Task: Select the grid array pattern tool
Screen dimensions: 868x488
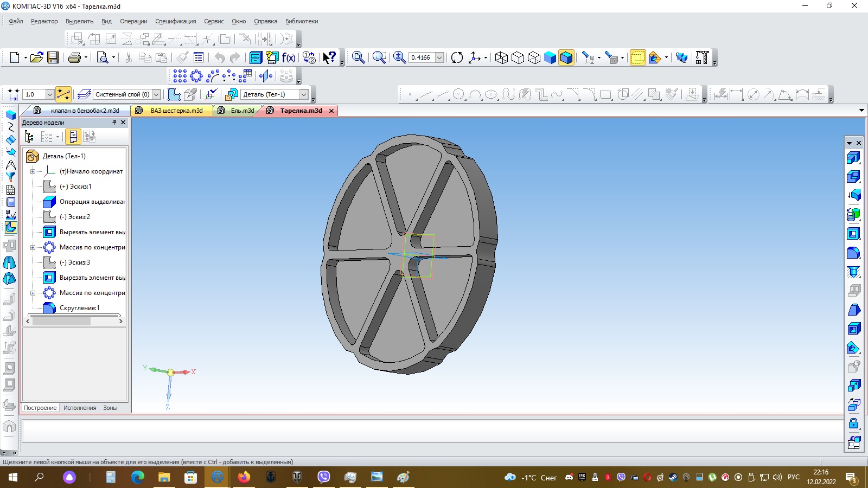Action: click(180, 76)
